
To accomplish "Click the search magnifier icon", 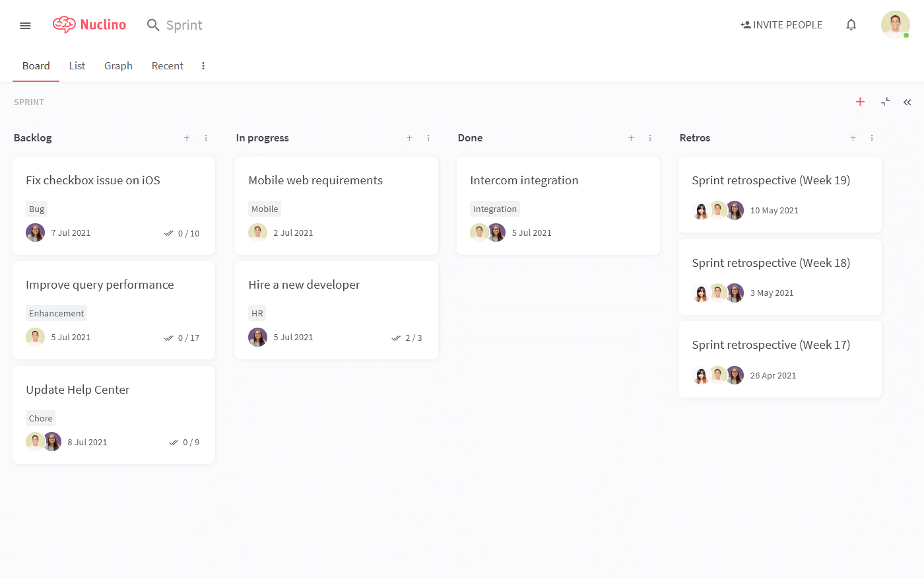I will pos(153,25).
